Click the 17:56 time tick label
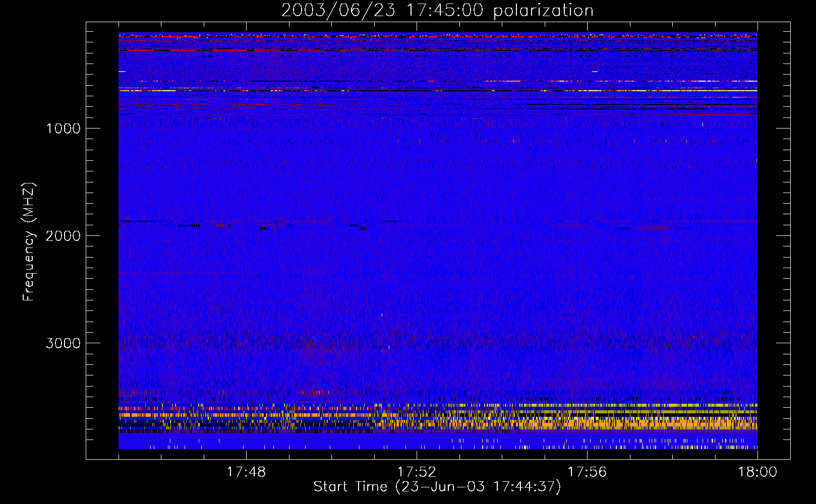 (587, 472)
